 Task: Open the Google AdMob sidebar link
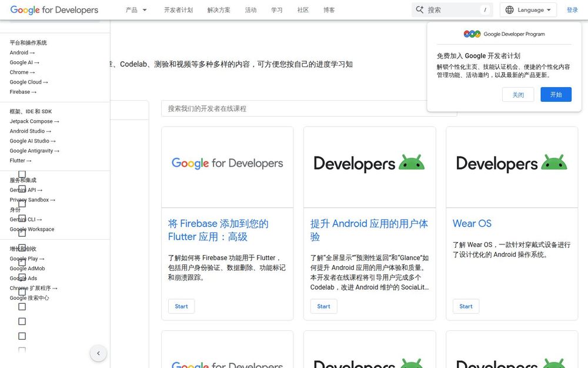[x=28, y=268]
